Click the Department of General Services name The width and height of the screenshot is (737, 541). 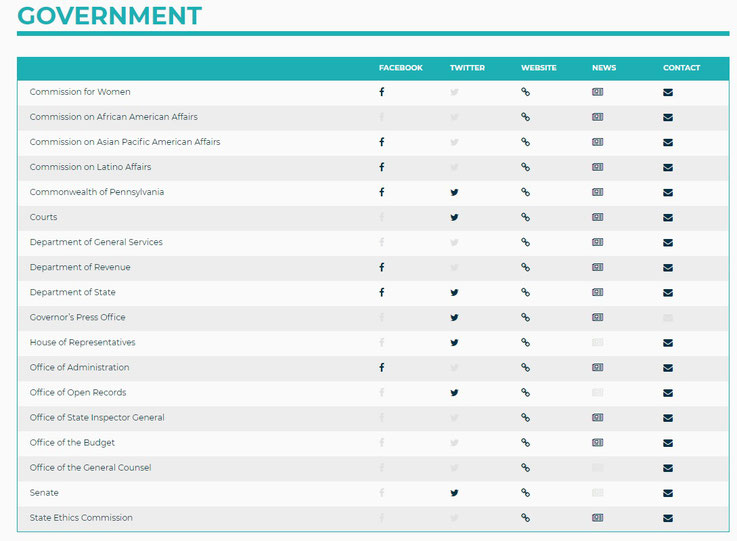click(x=96, y=242)
